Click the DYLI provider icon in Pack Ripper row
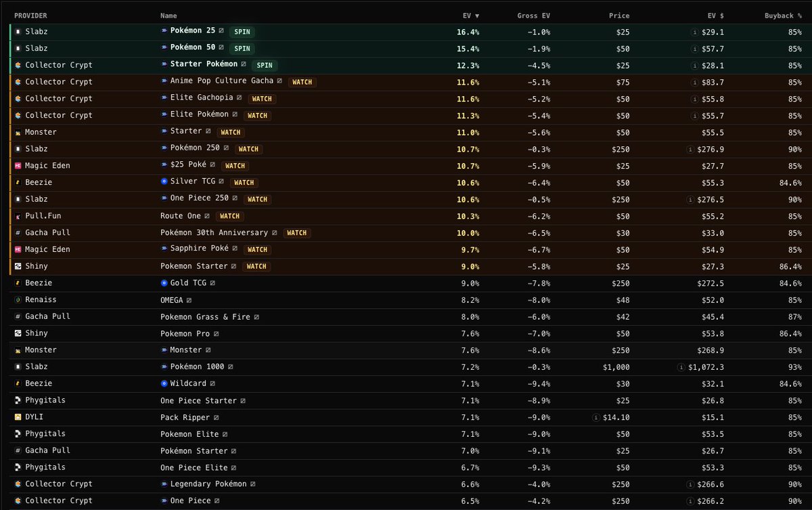Screen dimensions: 812x510 [x=18, y=417]
